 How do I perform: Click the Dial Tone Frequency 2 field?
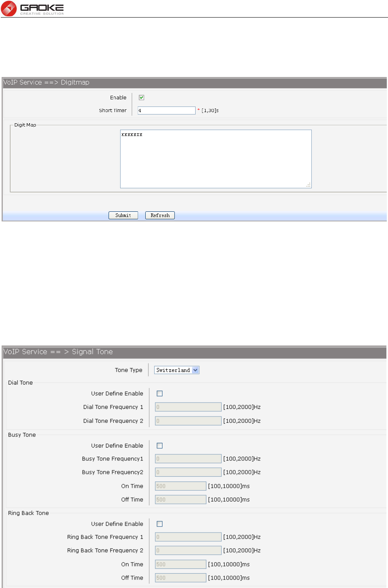click(x=188, y=421)
